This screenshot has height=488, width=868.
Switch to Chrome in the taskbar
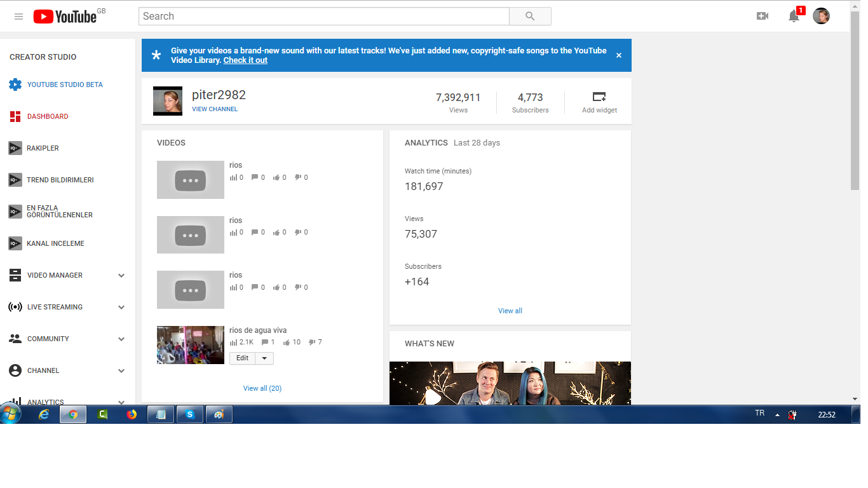(73, 414)
